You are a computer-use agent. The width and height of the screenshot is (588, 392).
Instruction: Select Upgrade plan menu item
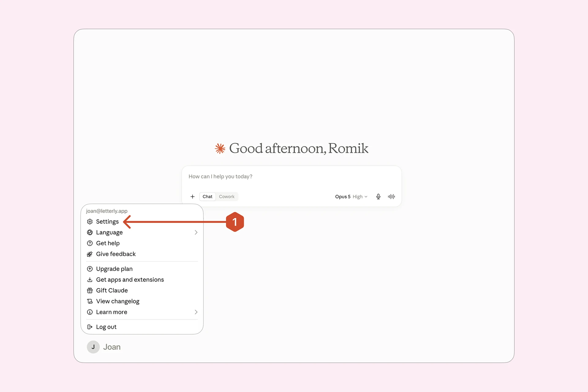pos(142,269)
